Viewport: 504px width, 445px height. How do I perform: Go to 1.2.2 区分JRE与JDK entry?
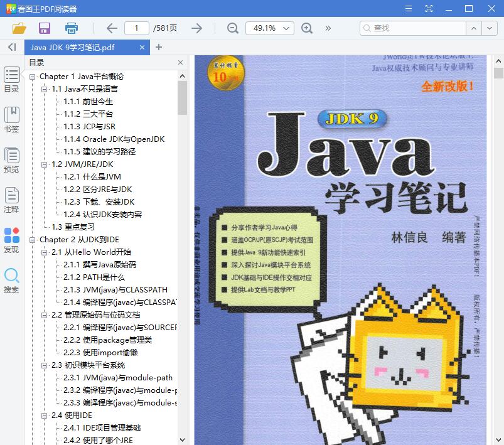(x=98, y=190)
